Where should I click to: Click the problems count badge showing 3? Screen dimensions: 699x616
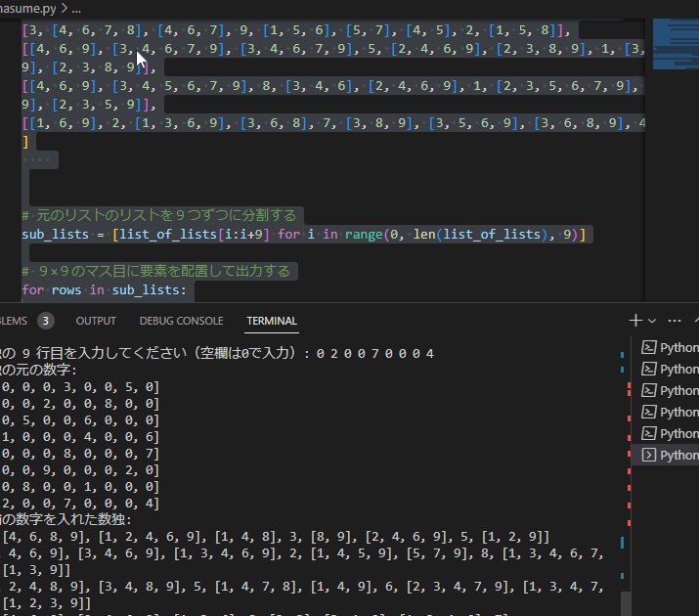[x=46, y=321]
